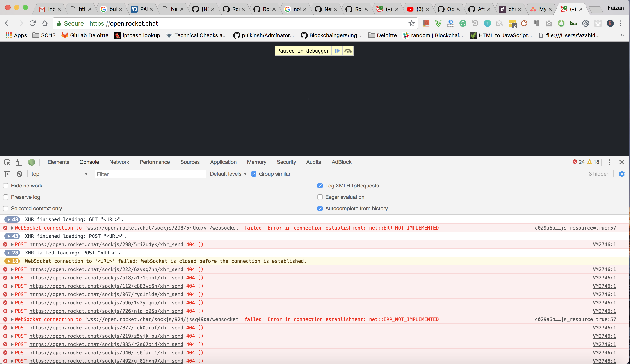Toggle the device toolbar
The height and width of the screenshot is (364, 630).
pos(19,162)
